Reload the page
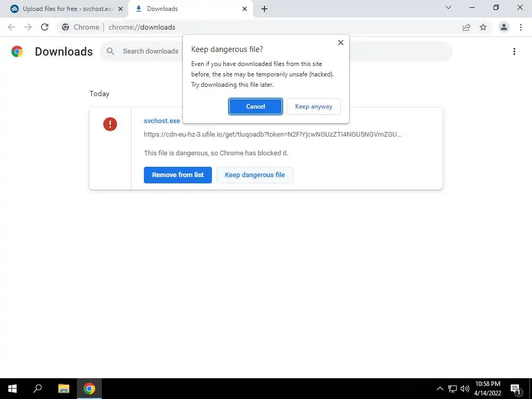 [45, 27]
